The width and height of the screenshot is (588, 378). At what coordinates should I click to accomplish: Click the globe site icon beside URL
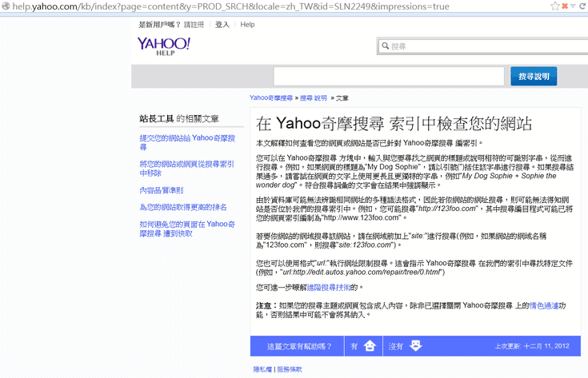[6, 6]
